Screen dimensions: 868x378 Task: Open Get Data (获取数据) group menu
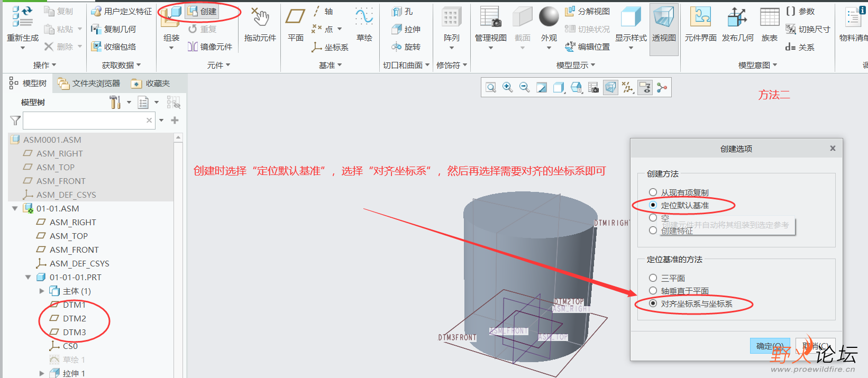[121, 65]
